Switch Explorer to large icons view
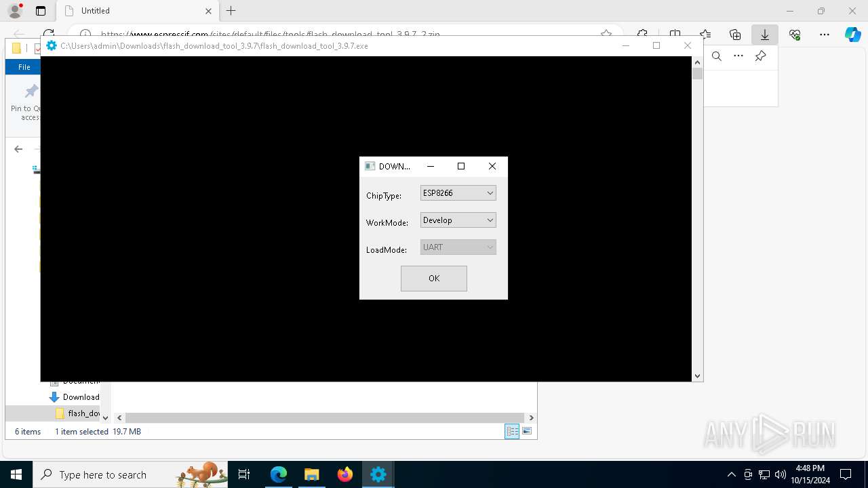This screenshot has width=868, height=488. [527, 431]
